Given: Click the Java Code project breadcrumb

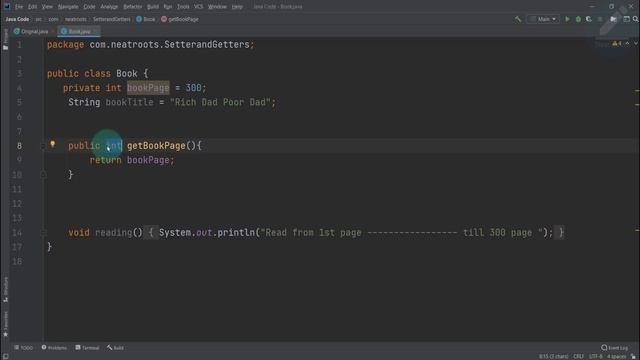Looking at the screenshot, I should (17, 19).
